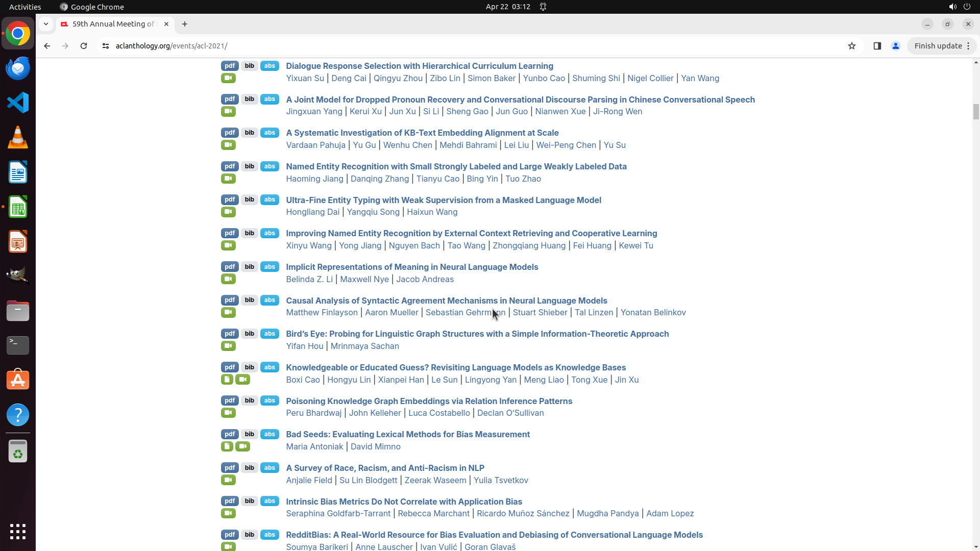The image size is (980, 551).
Task: Reload the page
Action: click(x=84, y=46)
